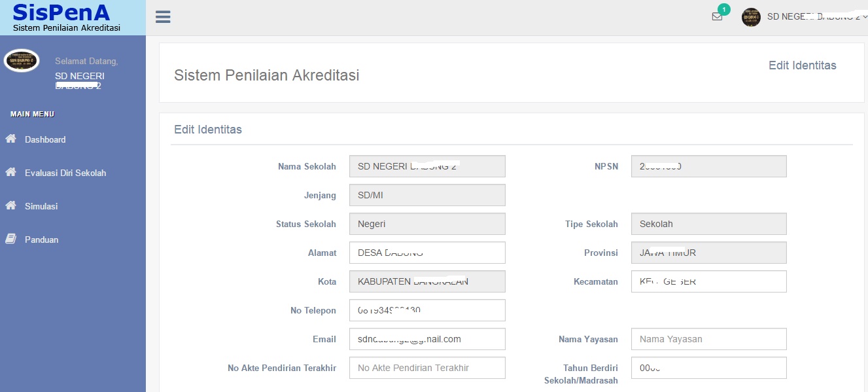Open the Panduan page
The image size is (868, 392).
(41, 240)
